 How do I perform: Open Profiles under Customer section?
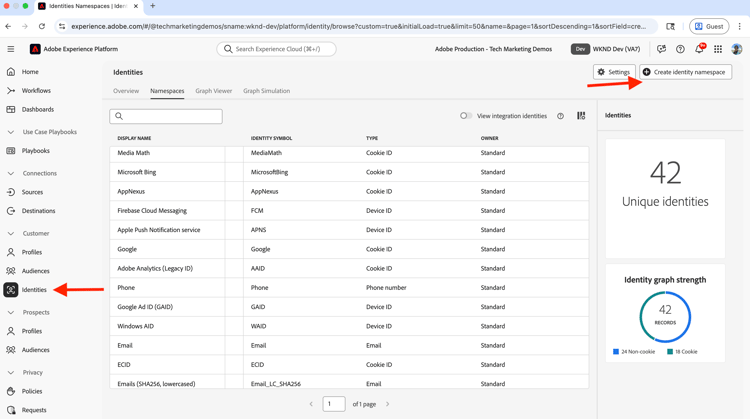[x=32, y=252]
